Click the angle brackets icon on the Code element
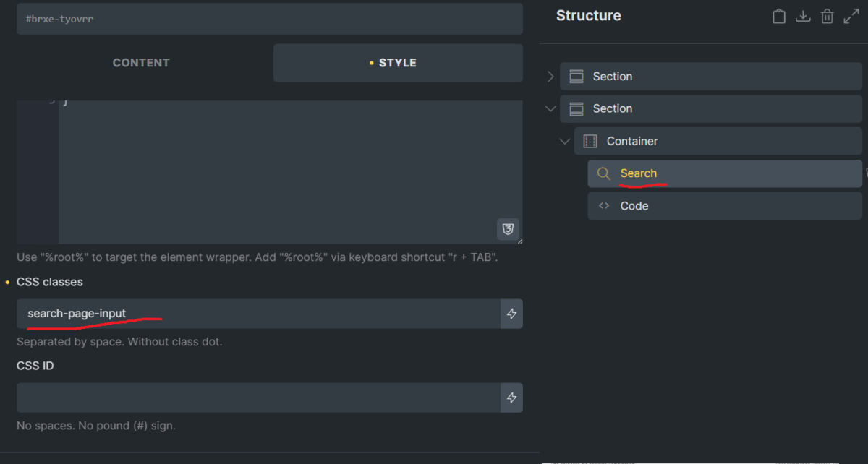 (603, 206)
